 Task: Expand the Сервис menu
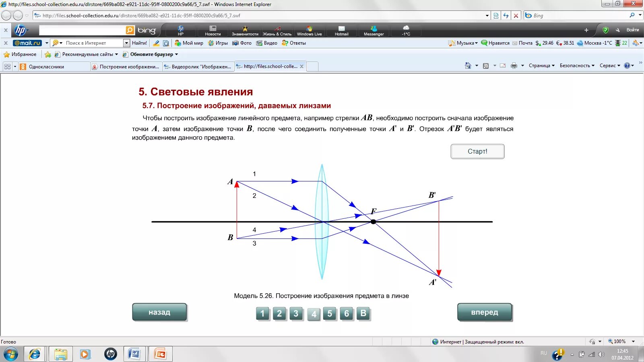coord(610,66)
